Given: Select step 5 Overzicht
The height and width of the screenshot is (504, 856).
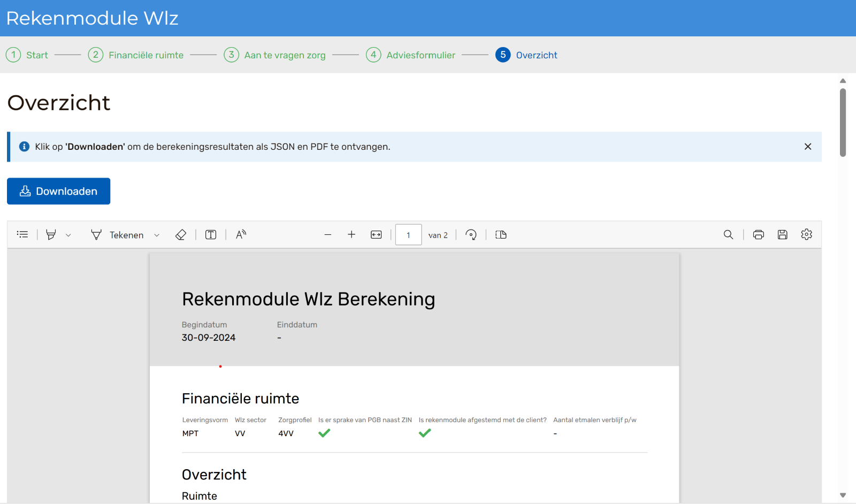Looking at the screenshot, I should [x=526, y=55].
